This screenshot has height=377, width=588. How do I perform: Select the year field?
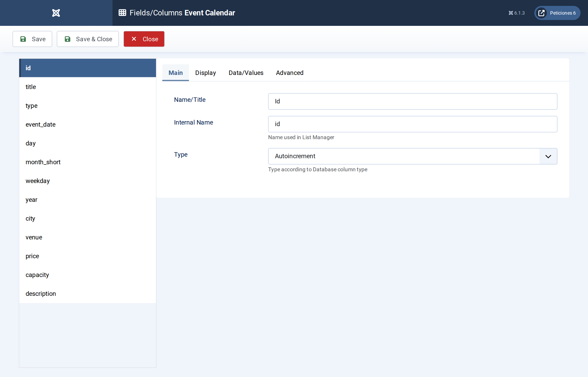point(88,200)
